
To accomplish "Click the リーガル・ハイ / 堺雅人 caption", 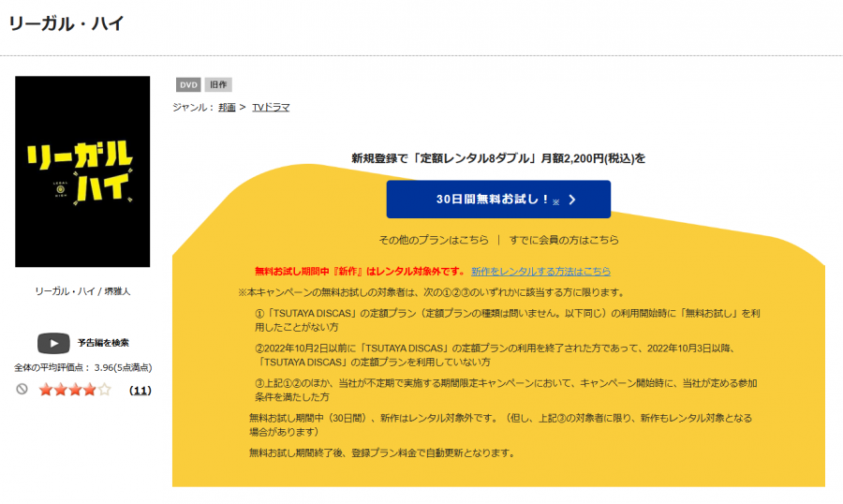I will [82, 291].
